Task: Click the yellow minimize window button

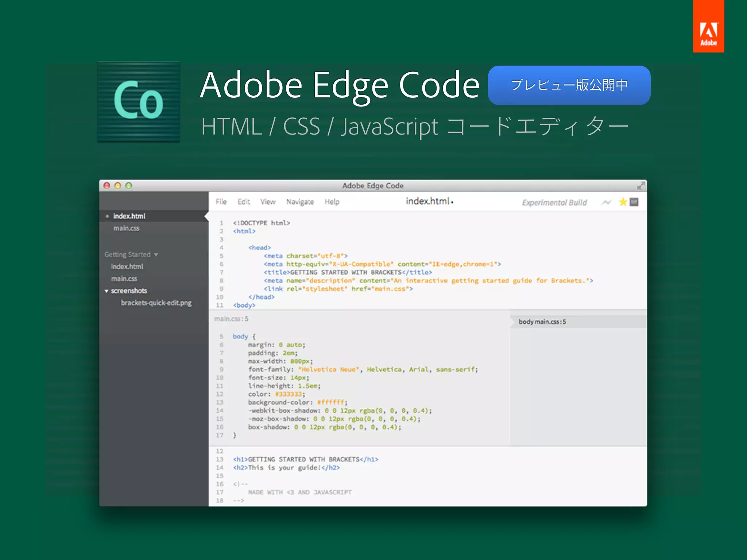Action: pos(117,186)
